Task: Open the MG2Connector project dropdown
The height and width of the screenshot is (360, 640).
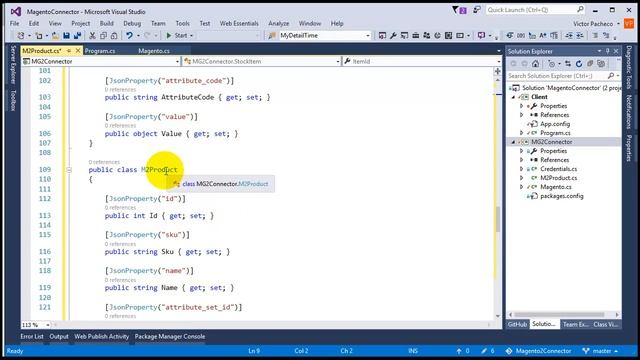Action: (x=177, y=61)
